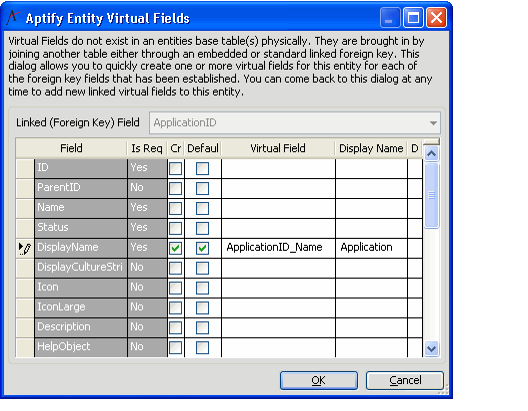
Task: Click the row selector for the HelpObject row
Action: pos(25,347)
